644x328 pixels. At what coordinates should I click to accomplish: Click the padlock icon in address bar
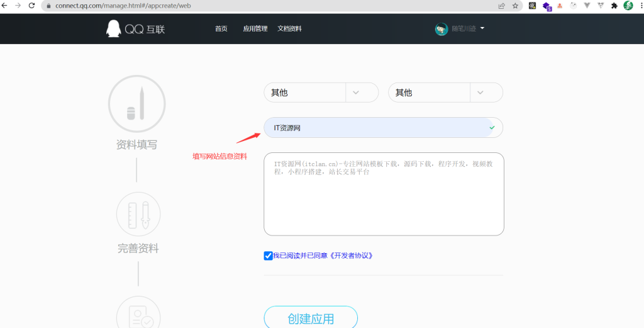pyautogui.click(x=48, y=6)
